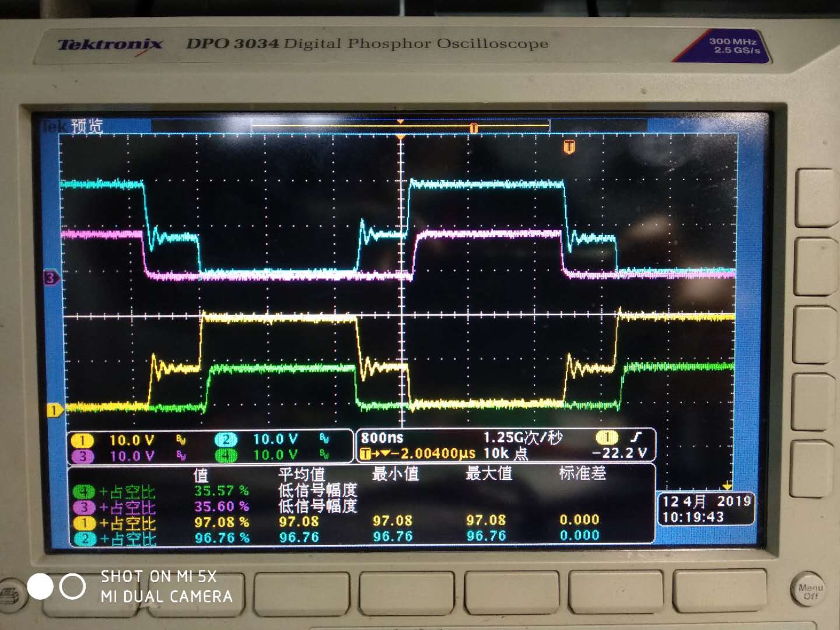Click the channel 2 "10.0 V" scale value
The image size is (840, 630).
[x=275, y=439]
